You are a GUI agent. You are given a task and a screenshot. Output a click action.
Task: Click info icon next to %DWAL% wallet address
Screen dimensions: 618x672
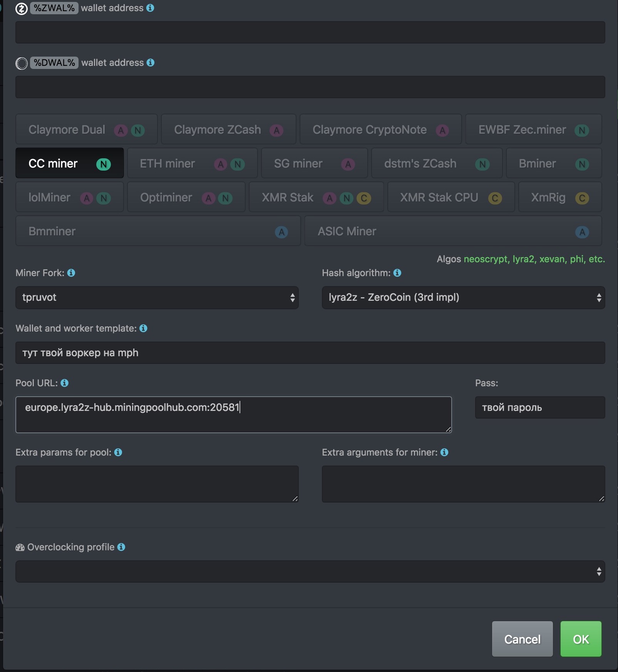coord(151,63)
